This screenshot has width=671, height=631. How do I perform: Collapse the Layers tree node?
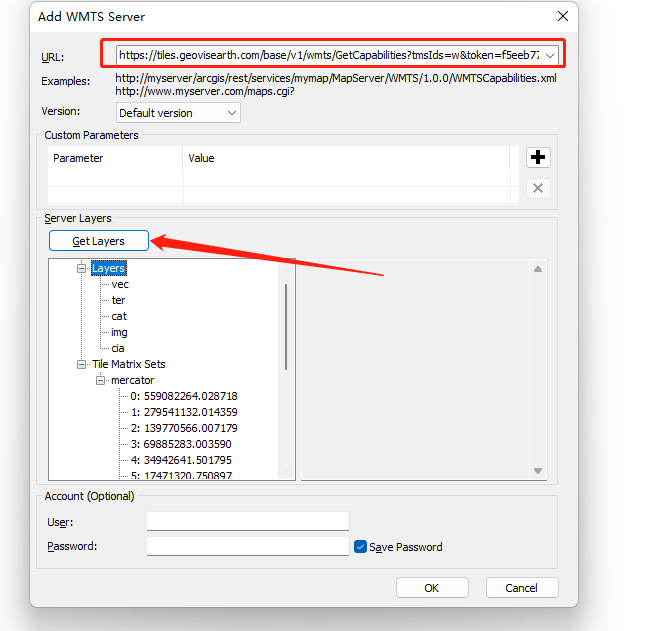82,268
